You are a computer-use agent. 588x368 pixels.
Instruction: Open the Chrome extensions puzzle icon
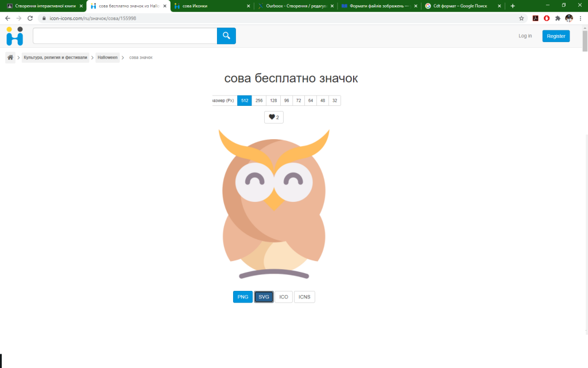[557, 18]
